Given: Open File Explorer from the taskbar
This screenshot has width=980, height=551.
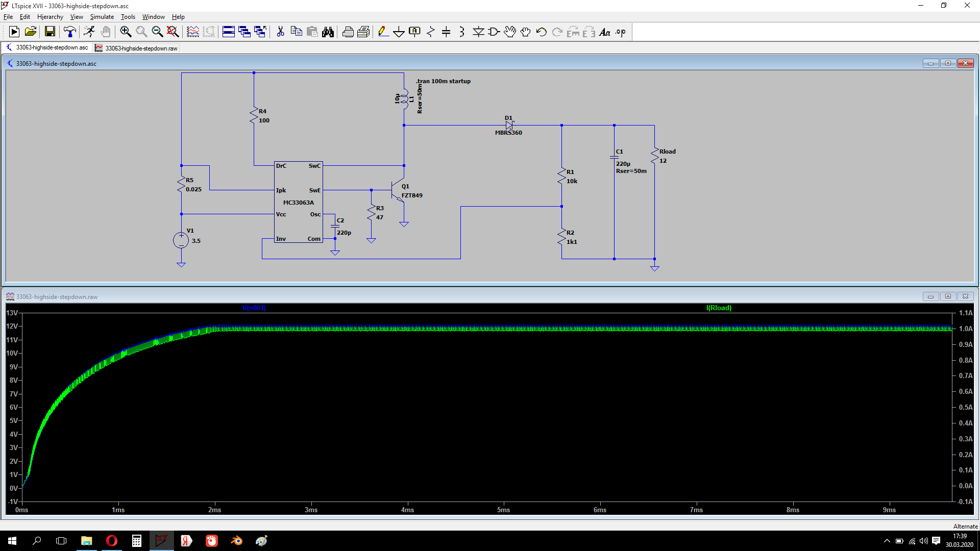Looking at the screenshot, I should click(x=86, y=541).
